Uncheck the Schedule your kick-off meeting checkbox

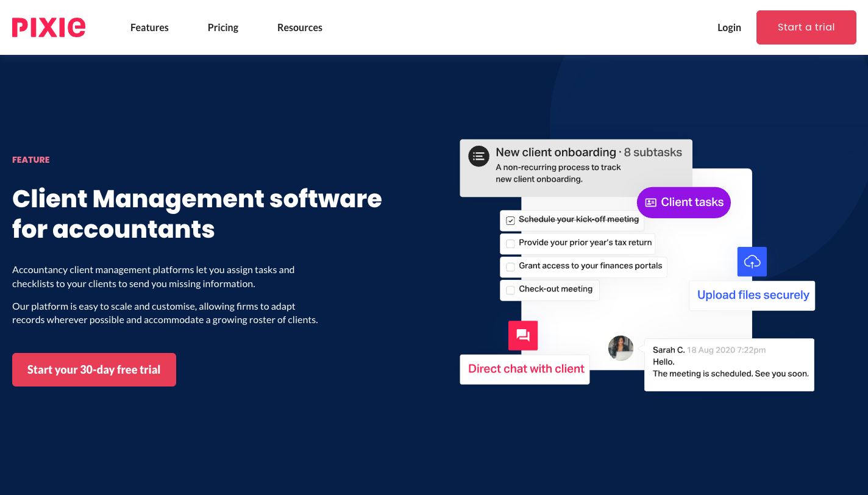click(511, 220)
